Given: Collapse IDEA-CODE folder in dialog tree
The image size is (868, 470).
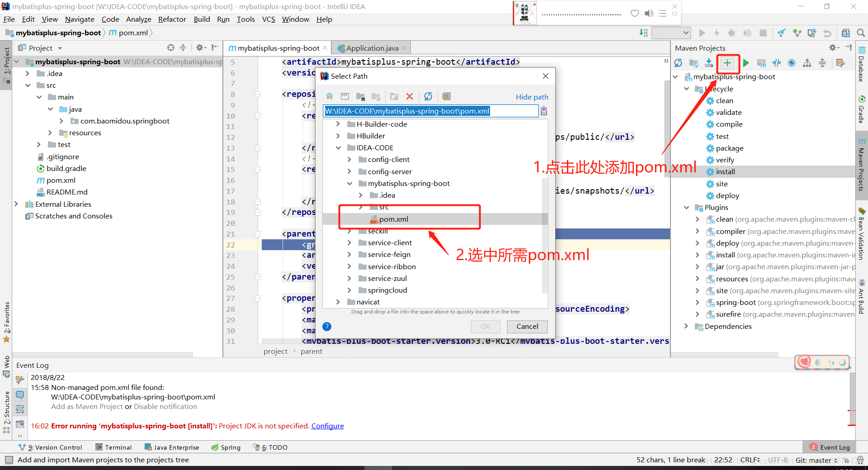Looking at the screenshot, I should tap(338, 148).
